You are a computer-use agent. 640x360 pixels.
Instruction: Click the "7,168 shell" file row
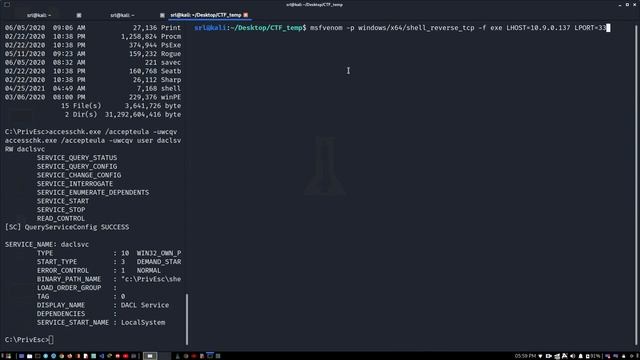[93, 88]
